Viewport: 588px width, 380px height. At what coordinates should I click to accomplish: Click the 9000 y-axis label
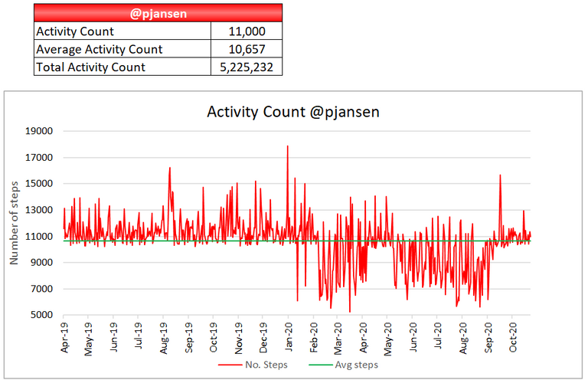click(41, 262)
